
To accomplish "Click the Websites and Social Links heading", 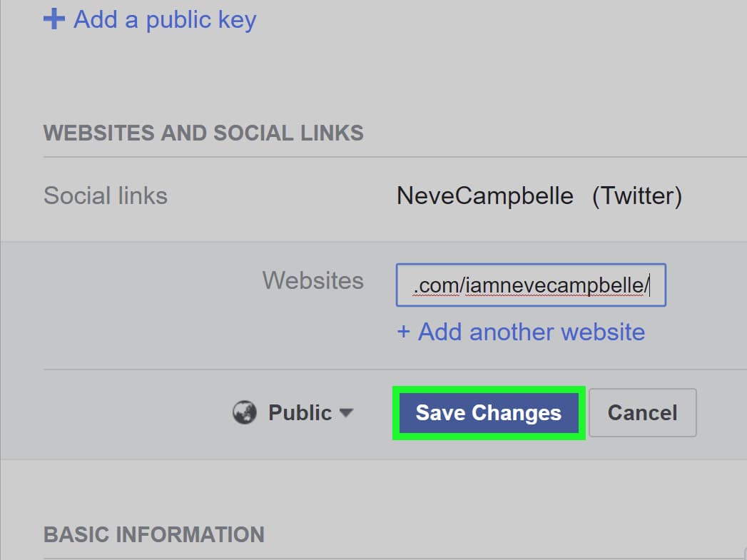I will coord(203,133).
